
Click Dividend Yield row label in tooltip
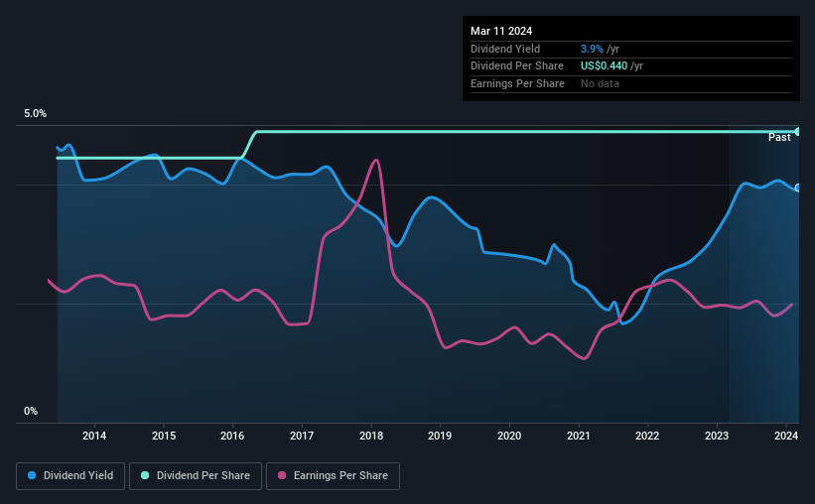click(505, 49)
